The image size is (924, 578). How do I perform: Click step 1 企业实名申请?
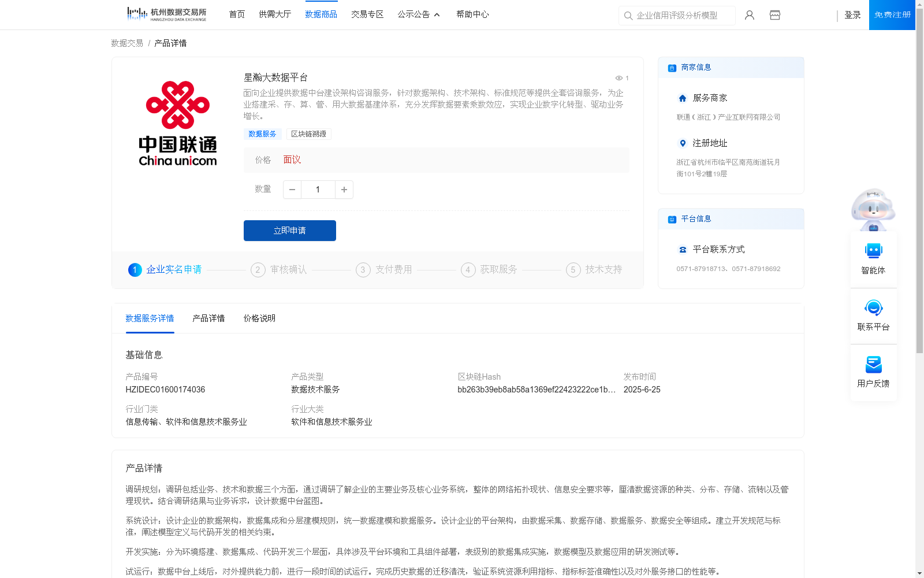(165, 270)
